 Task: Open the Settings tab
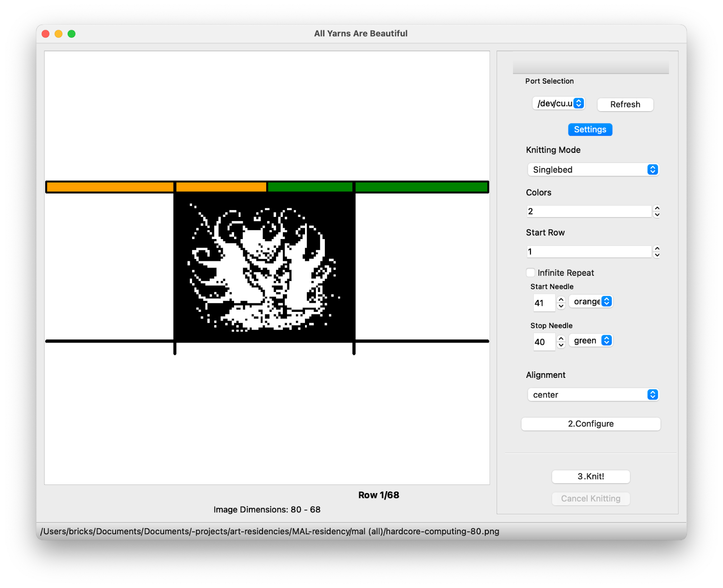coord(590,130)
